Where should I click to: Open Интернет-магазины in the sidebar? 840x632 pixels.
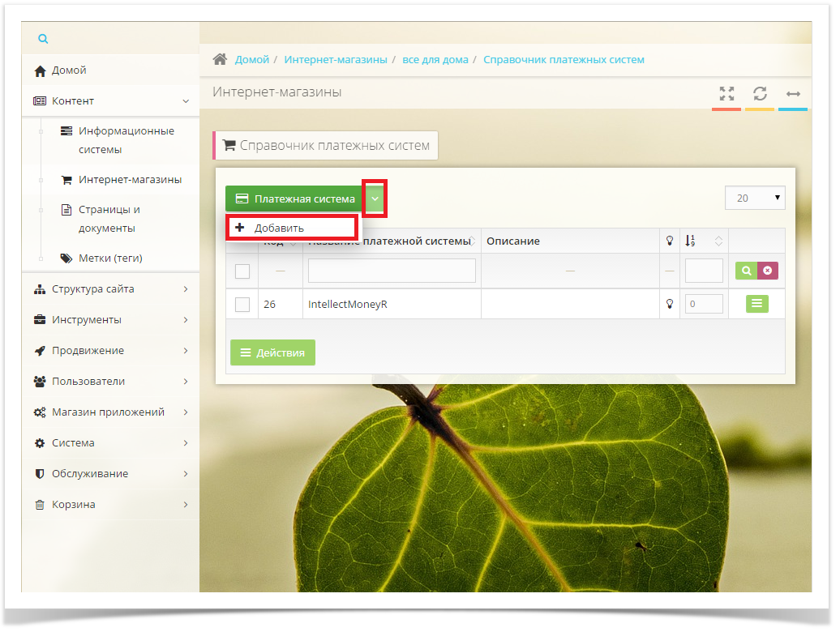pyautogui.click(x=130, y=180)
